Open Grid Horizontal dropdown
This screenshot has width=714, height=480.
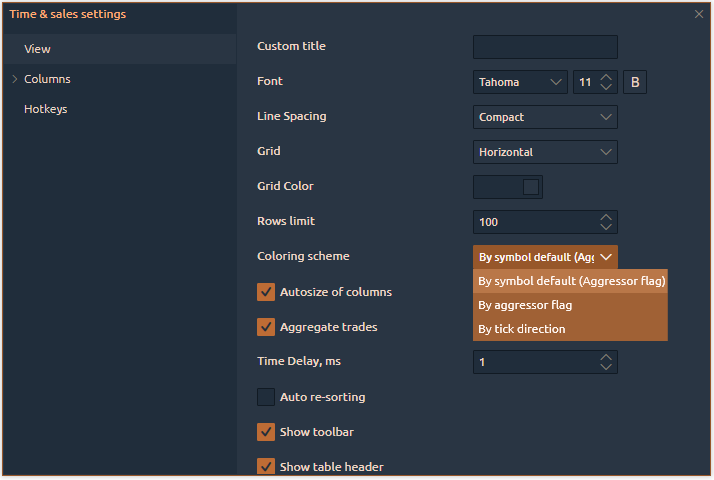(x=545, y=152)
